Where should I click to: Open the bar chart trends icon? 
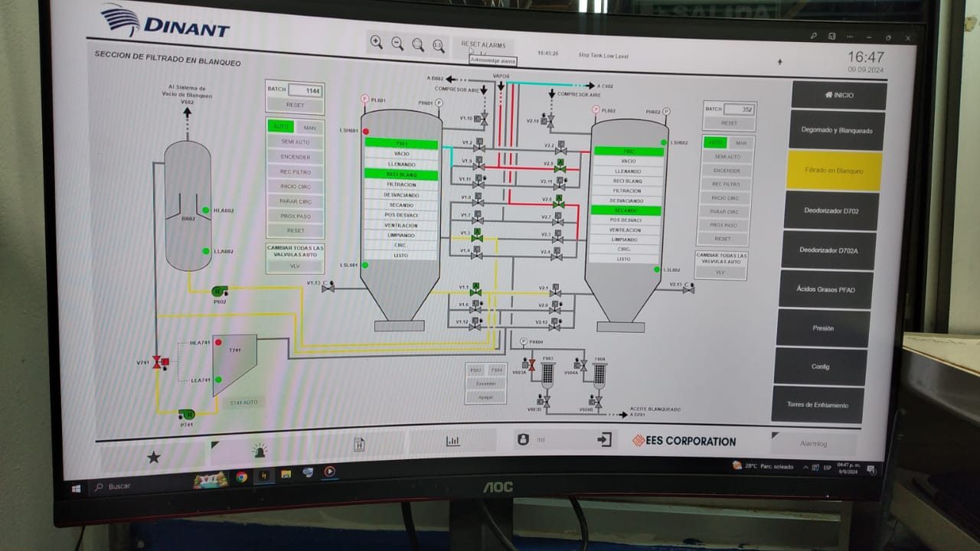click(452, 441)
